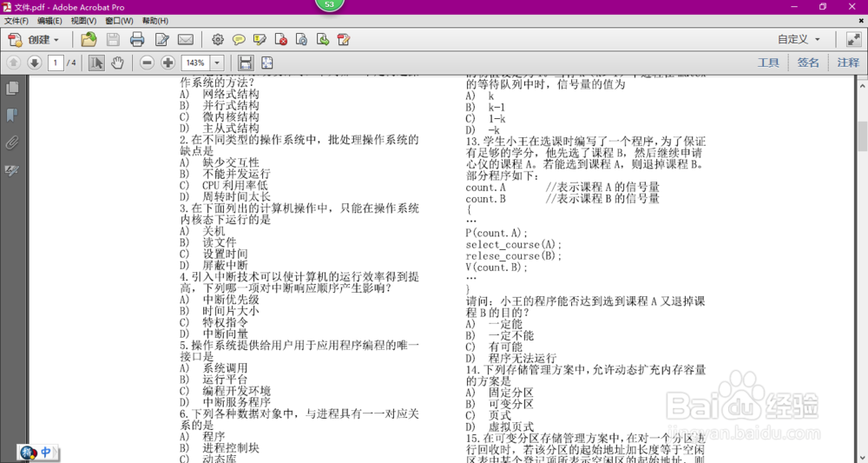
Task: Click the edit PDF page pencil icon
Action: point(344,40)
